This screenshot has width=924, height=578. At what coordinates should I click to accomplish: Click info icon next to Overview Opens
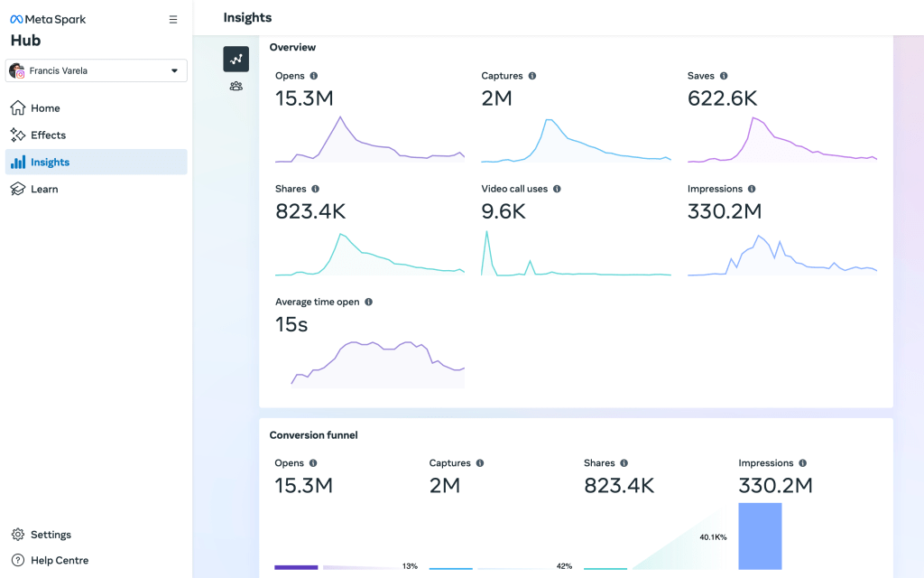coord(314,76)
